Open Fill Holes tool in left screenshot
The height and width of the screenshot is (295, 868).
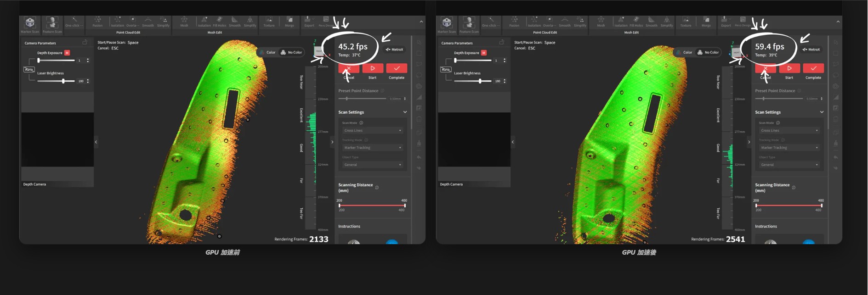click(219, 22)
